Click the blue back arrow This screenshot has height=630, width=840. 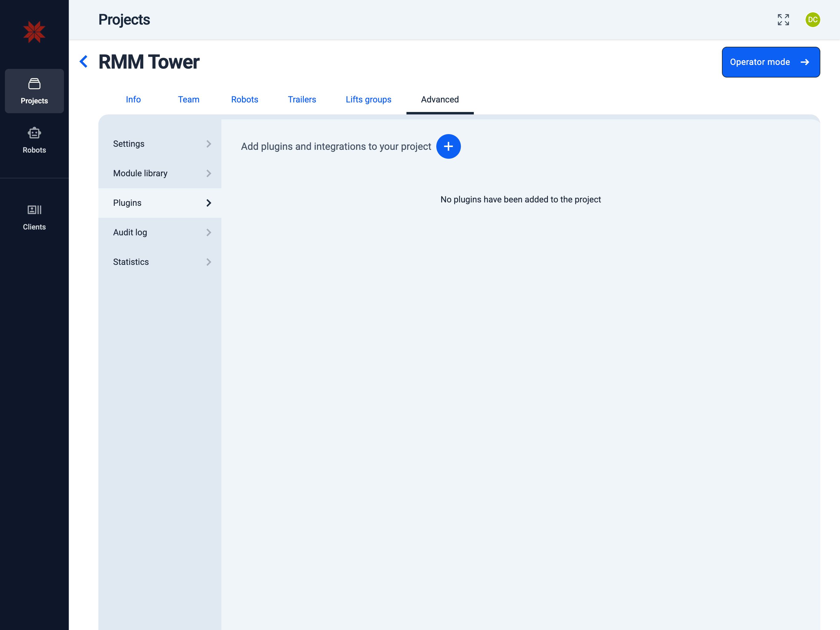[84, 62]
